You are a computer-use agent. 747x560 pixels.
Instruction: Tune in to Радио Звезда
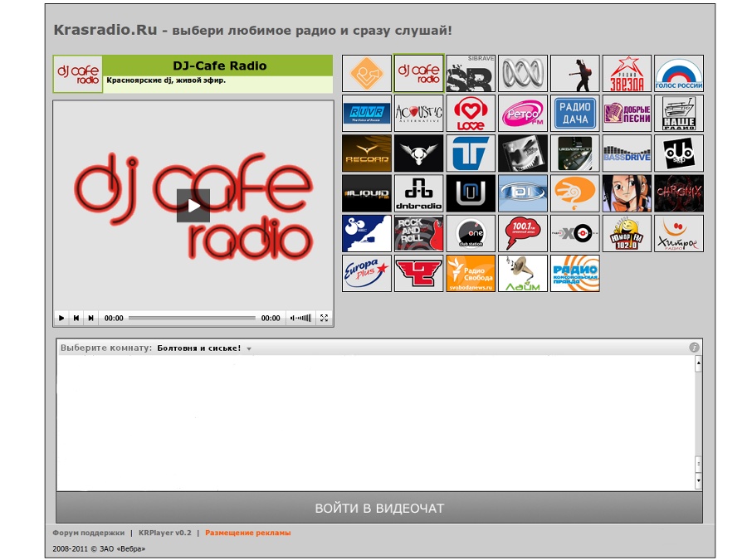click(627, 73)
